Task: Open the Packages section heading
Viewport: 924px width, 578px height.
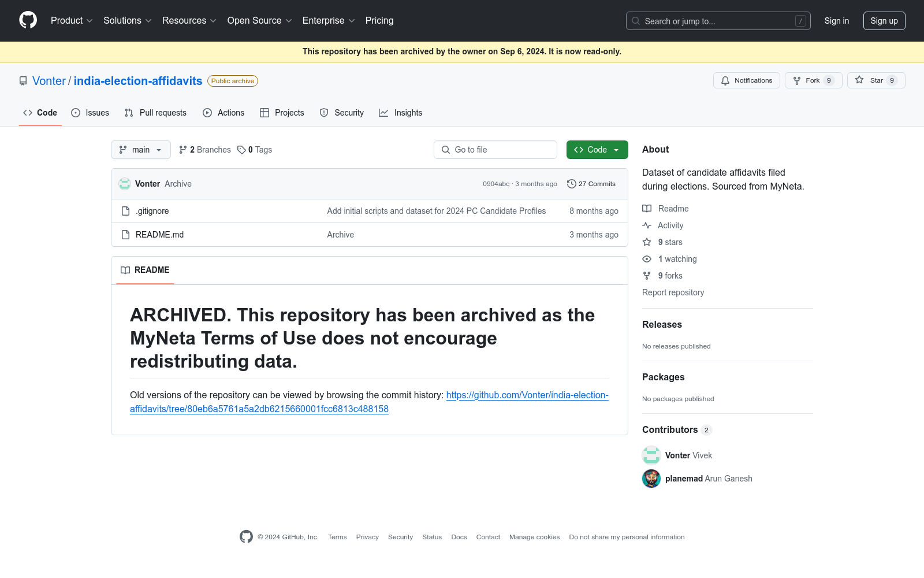Action: [x=664, y=377]
